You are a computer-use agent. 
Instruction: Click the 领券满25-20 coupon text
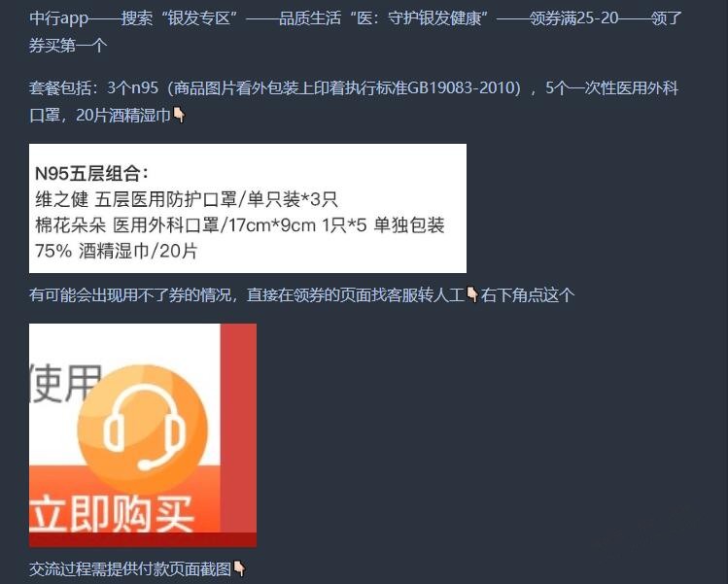point(573,18)
